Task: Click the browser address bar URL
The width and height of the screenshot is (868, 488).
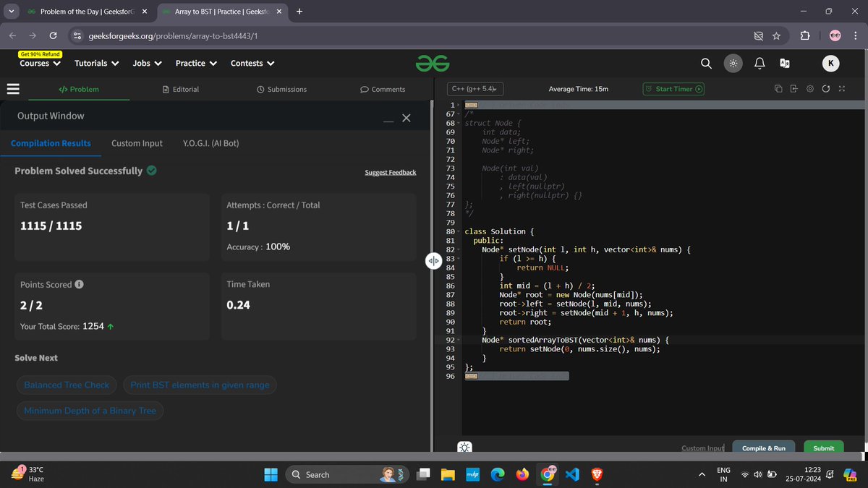Action: (x=174, y=35)
